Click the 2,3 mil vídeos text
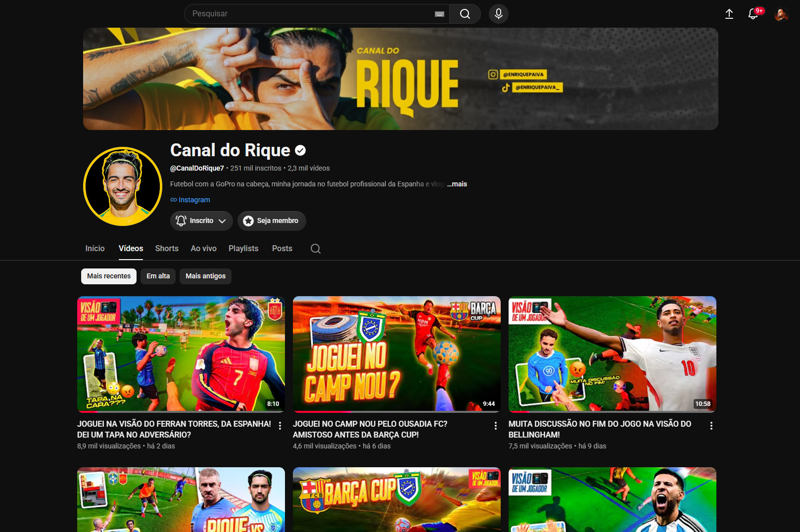 (309, 168)
